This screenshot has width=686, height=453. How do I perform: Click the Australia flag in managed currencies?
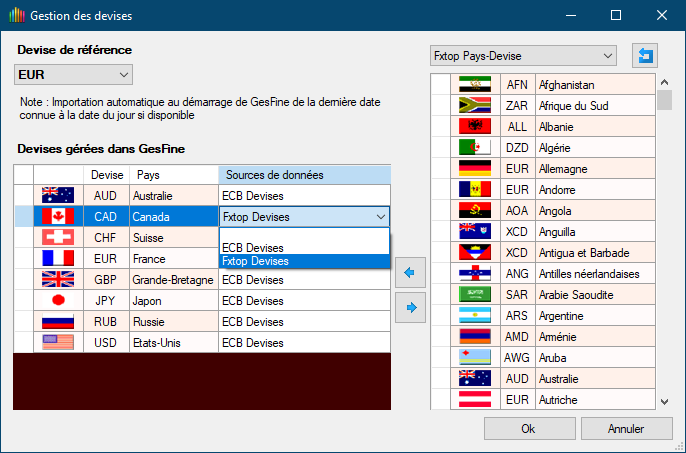[57, 196]
